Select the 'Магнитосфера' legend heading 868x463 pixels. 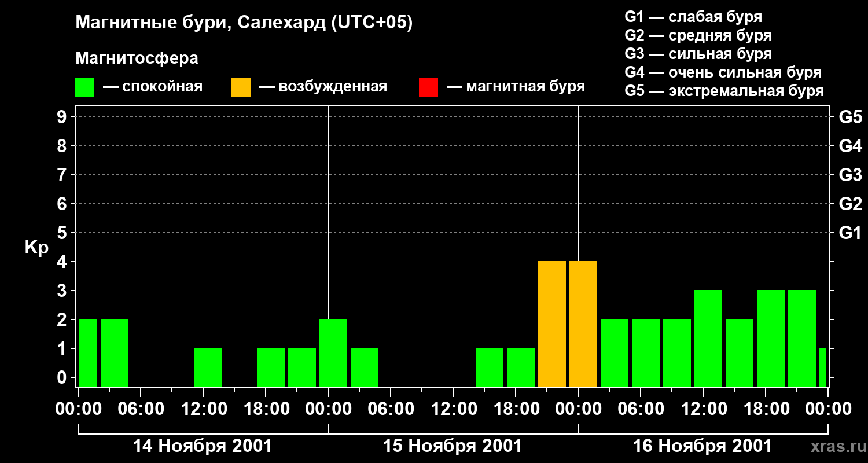137,58
